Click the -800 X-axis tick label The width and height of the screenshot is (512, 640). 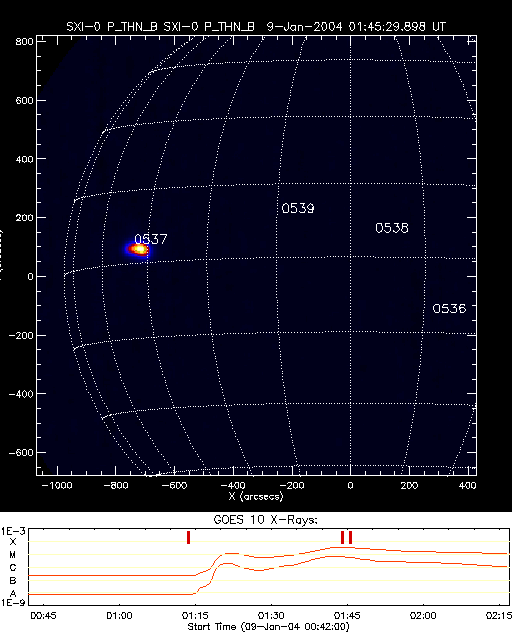[116, 486]
